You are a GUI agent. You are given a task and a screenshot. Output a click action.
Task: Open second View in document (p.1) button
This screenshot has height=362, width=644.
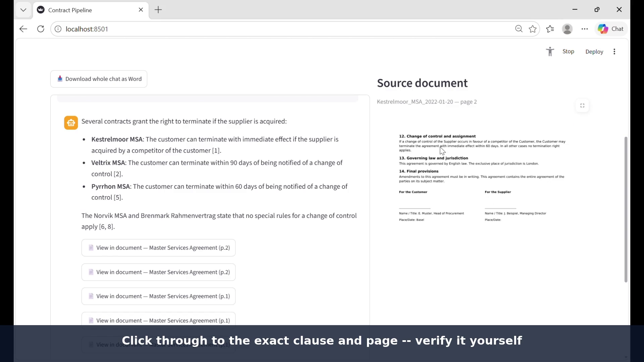pos(158,320)
